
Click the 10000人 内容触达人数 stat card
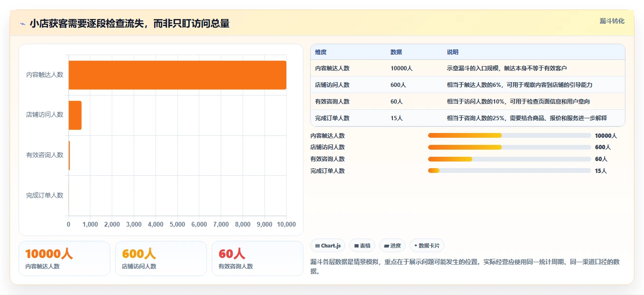tap(64, 258)
